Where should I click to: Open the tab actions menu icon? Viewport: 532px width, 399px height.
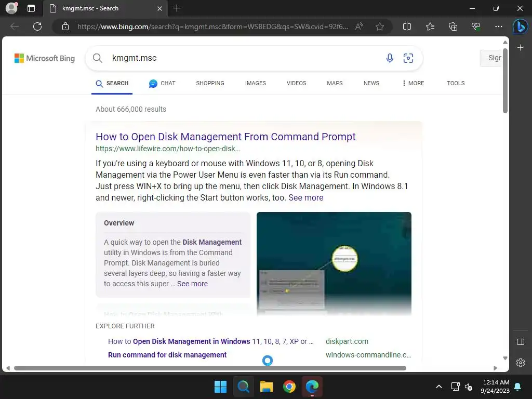coord(31,8)
